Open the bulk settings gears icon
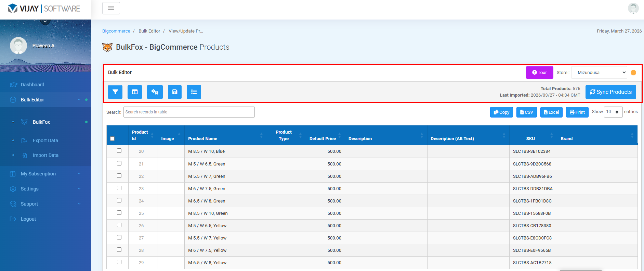 (155, 92)
